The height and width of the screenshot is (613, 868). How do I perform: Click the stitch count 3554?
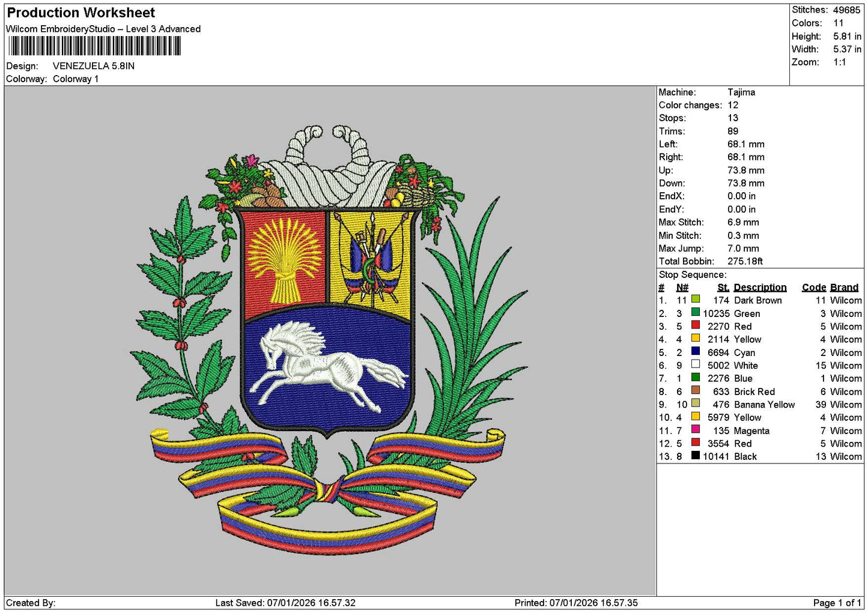pyautogui.click(x=718, y=444)
